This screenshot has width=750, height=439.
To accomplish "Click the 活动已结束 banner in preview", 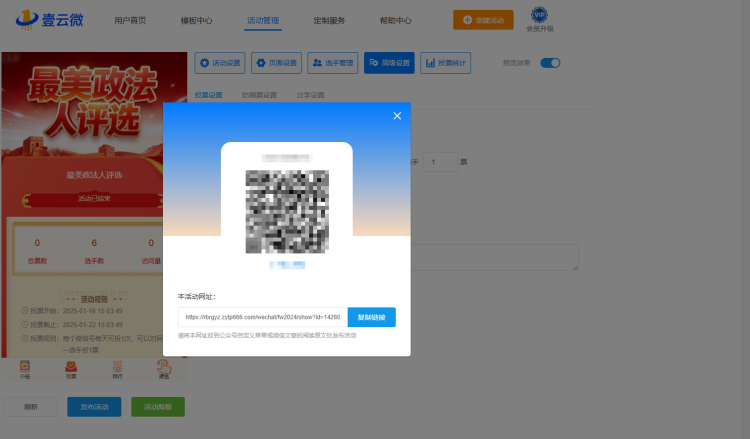I will tap(94, 199).
